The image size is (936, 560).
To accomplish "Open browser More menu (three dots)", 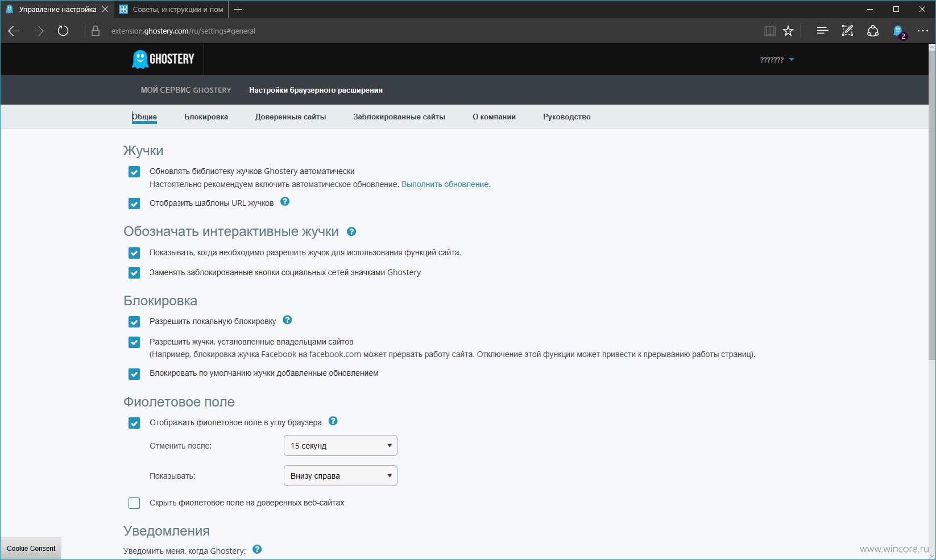I will coord(923,31).
